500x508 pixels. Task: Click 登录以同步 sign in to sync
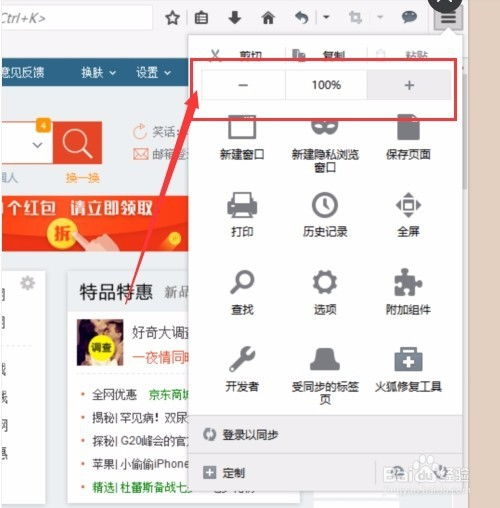pos(325,435)
